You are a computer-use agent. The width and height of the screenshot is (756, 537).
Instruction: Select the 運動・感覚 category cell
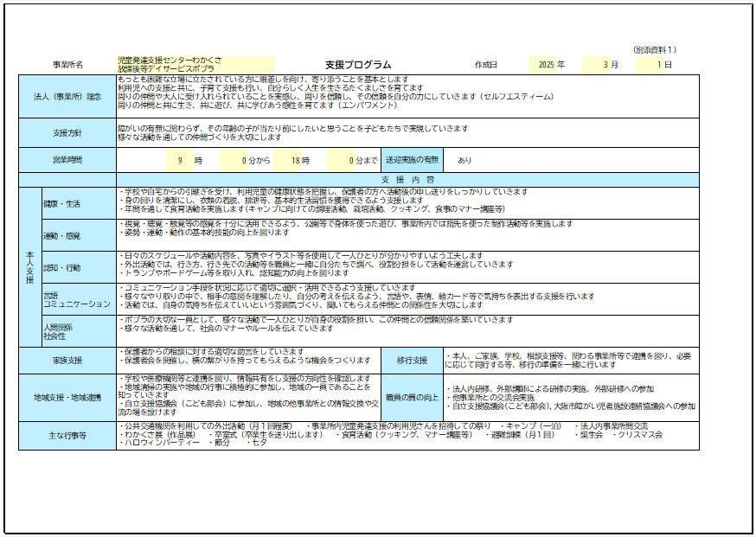[61, 235]
